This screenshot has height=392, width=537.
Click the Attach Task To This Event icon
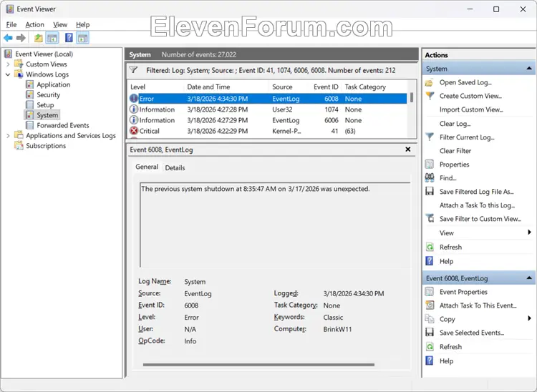430,305
